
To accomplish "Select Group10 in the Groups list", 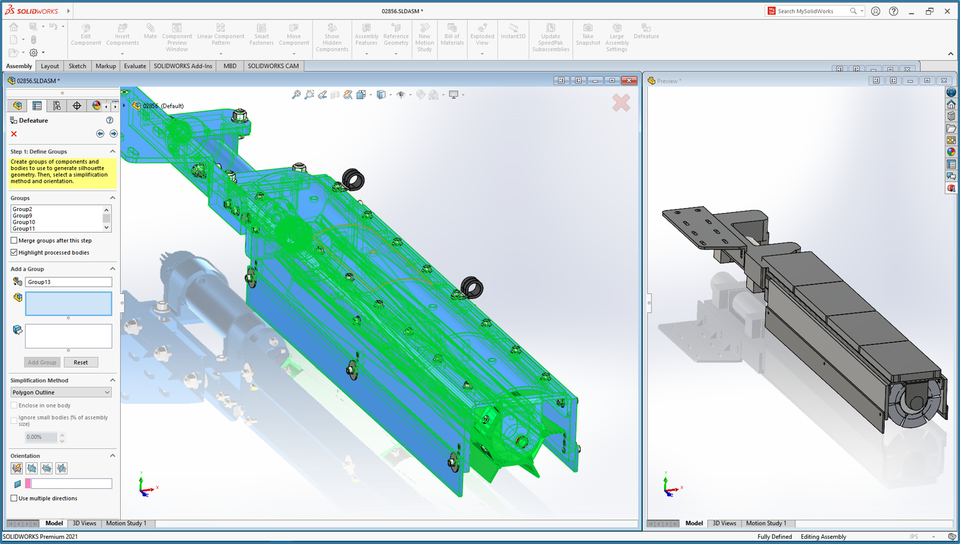I will pos(24,222).
